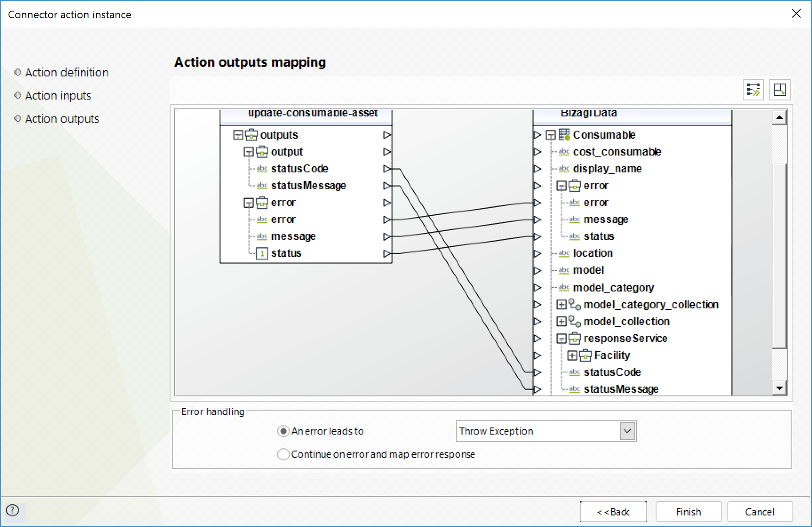
Task: Click the abc icon beside left statusCode
Action: (x=262, y=168)
